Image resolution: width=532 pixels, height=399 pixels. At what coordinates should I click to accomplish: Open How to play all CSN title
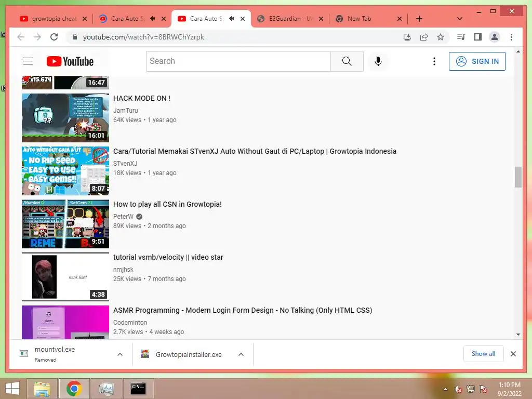[167, 204]
